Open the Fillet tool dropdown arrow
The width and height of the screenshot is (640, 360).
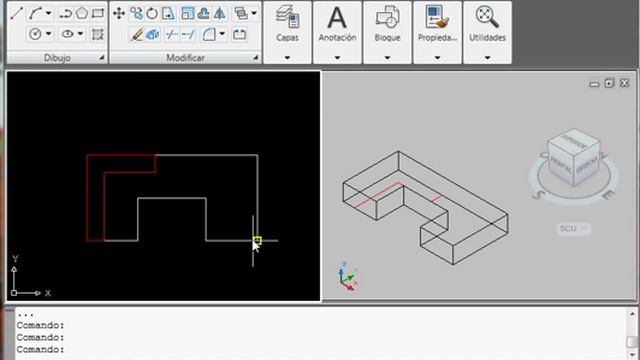tap(222, 34)
